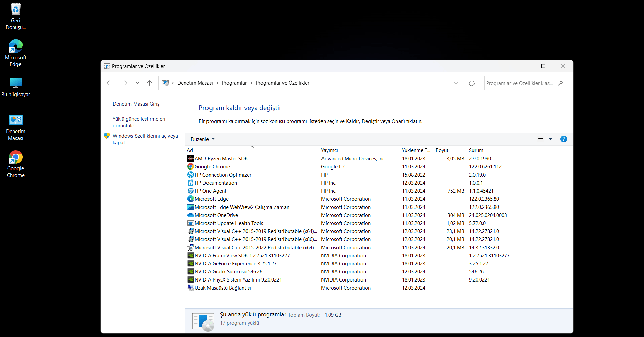Screen dimensions: 644x337
Task: Select the Microsoft OneDrive program name
Action: pos(216,215)
